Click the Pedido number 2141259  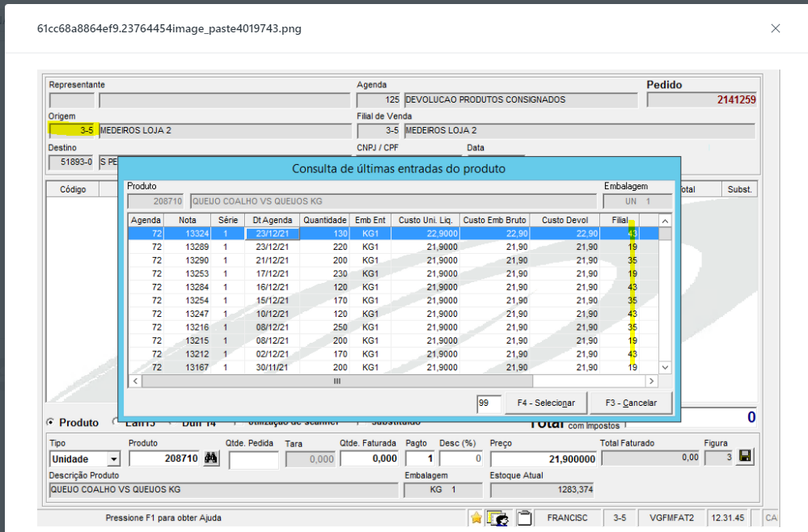702,99
